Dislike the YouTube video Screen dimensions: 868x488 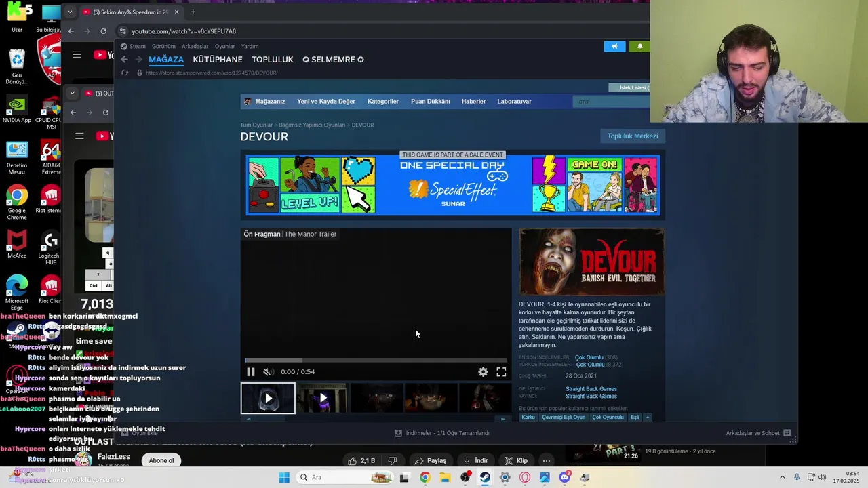(x=392, y=460)
